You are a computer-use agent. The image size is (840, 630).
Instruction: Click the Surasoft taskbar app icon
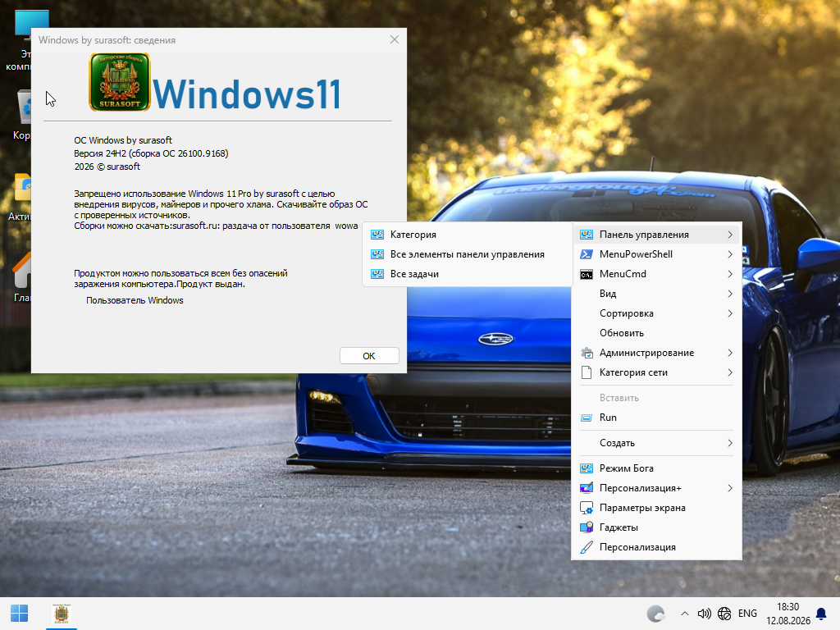(62, 614)
